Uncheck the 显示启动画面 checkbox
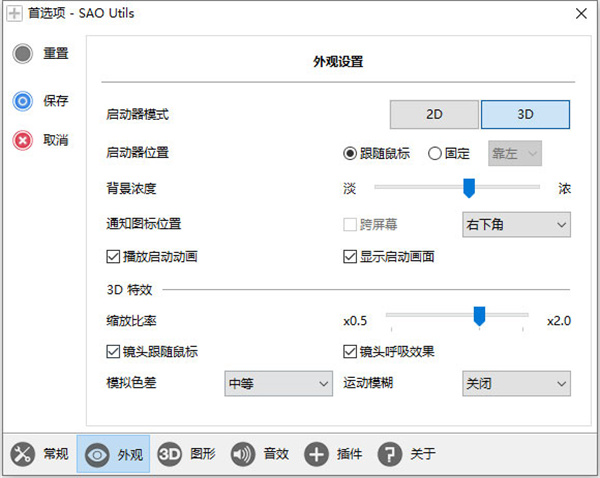Viewport: 600px width, 478px height. pyautogui.click(x=350, y=257)
